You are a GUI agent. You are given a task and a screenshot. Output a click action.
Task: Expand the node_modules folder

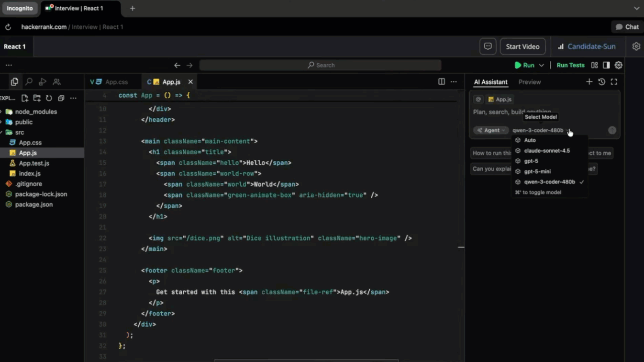35,112
